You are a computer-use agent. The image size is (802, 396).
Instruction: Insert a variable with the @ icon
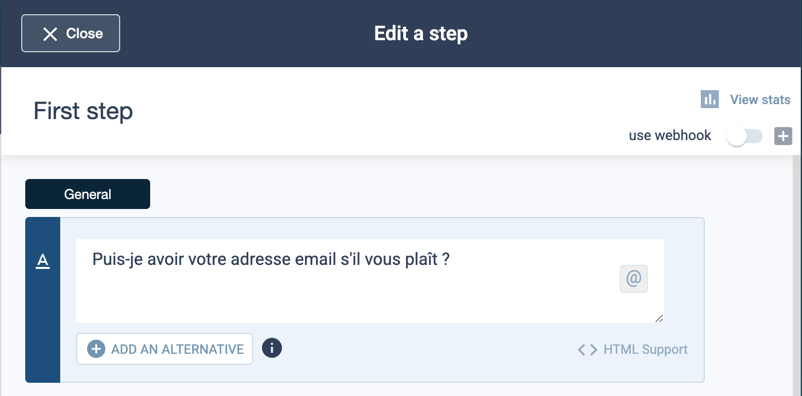point(634,279)
